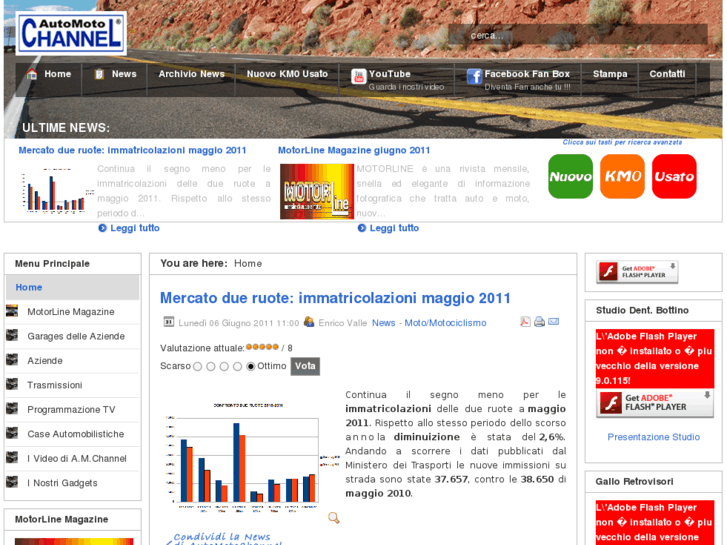727x545 pixels.
Task: Click the Condividi la News share graphic
Action: click(x=223, y=538)
